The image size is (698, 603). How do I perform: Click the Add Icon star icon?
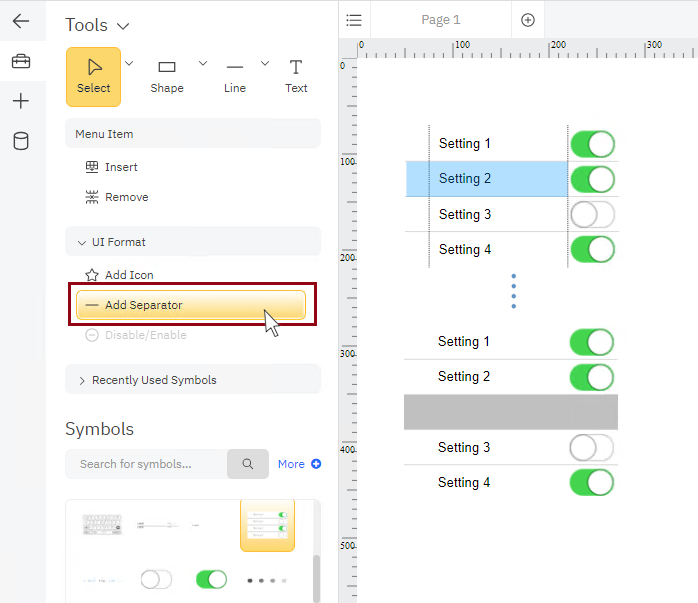pyautogui.click(x=92, y=275)
